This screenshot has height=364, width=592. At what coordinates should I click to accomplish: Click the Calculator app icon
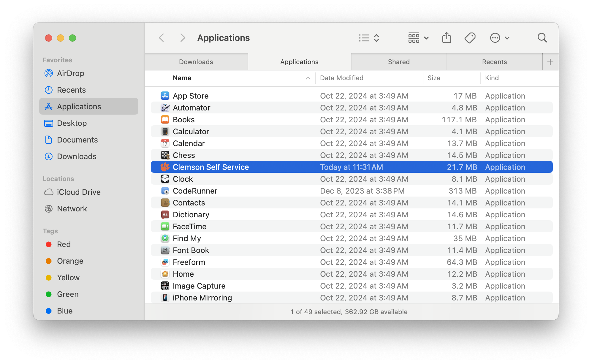click(x=165, y=131)
